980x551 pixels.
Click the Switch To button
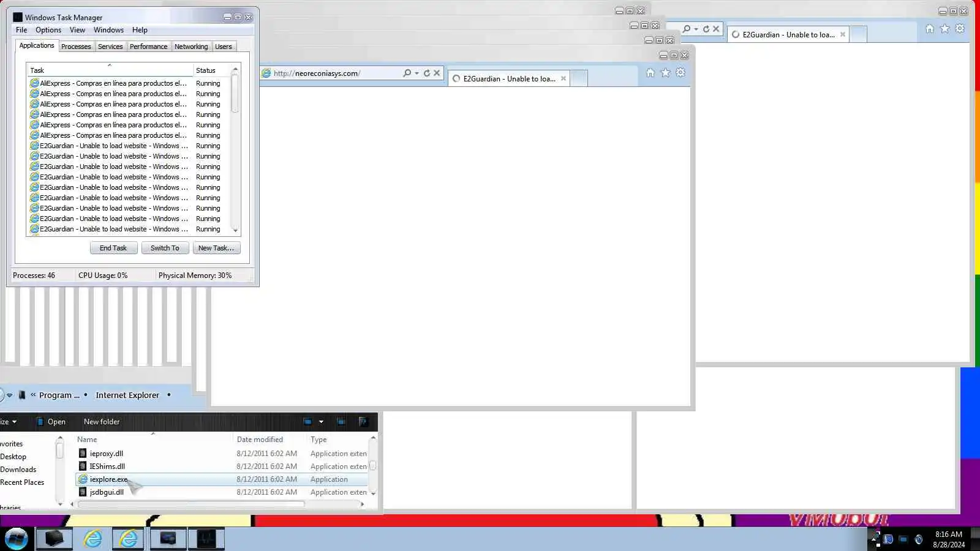coord(165,248)
